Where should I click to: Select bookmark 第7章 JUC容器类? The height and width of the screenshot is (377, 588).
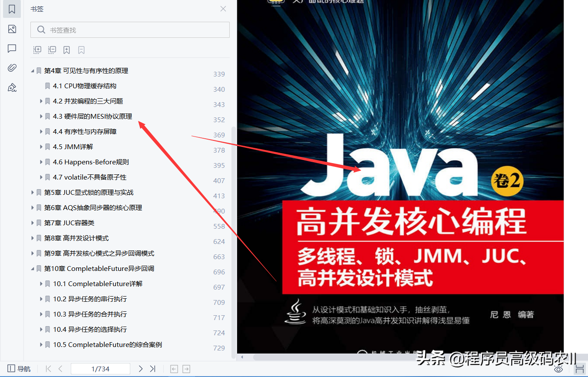(69, 223)
